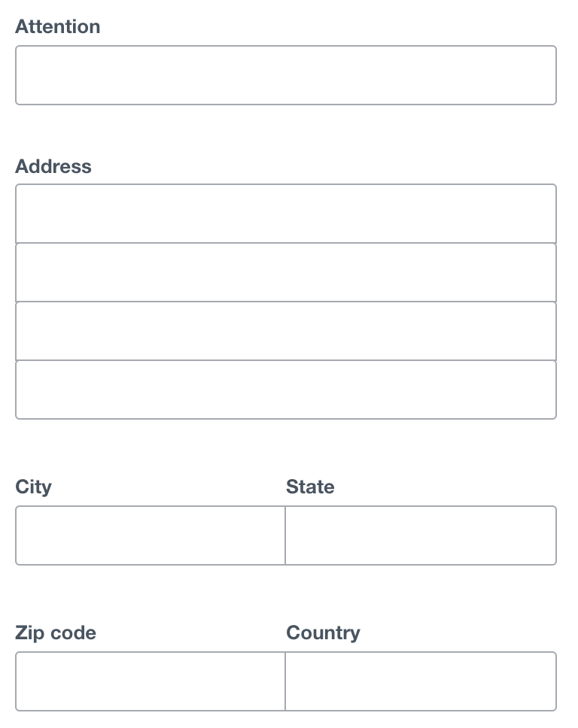Click the Zip code input field
578x728 pixels.
150,681
